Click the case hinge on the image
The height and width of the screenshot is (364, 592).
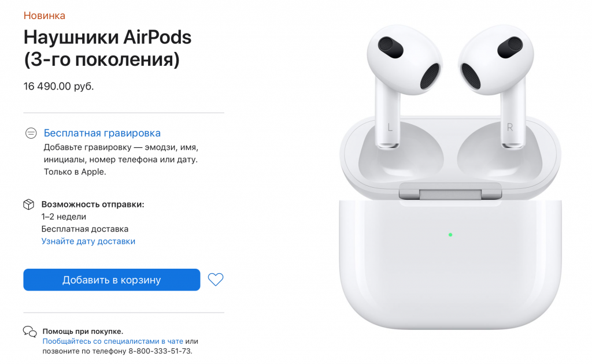tap(450, 192)
